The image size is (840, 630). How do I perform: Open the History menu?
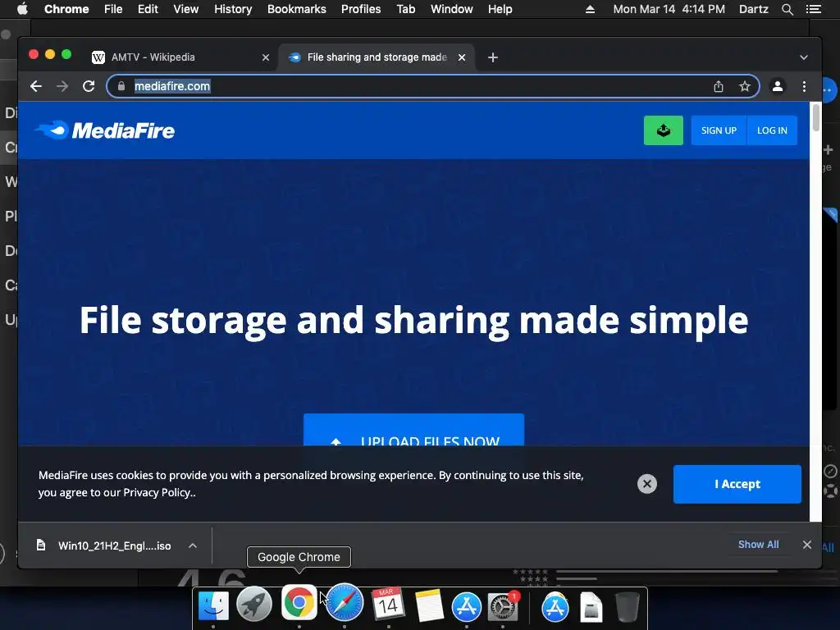click(x=233, y=9)
